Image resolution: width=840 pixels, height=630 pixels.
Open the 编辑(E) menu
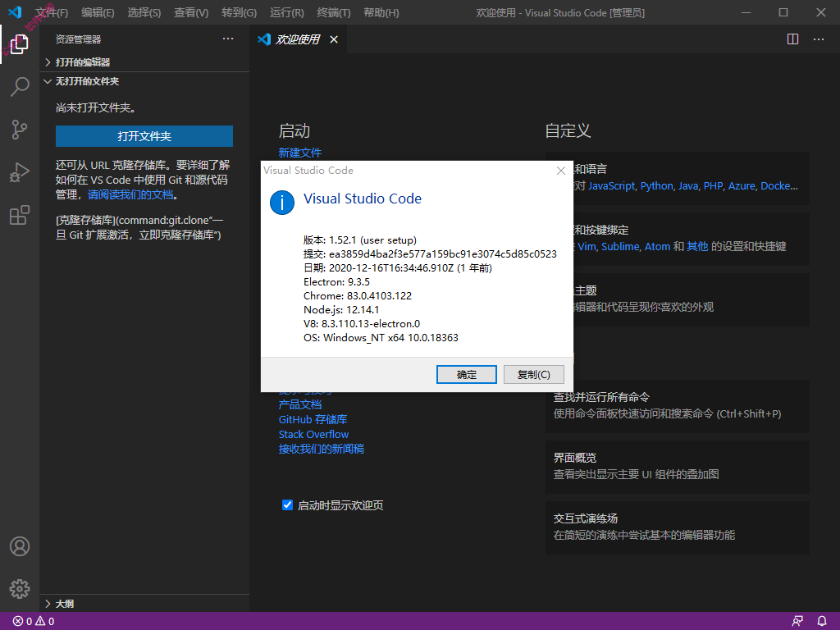click(x=98, y=12)
